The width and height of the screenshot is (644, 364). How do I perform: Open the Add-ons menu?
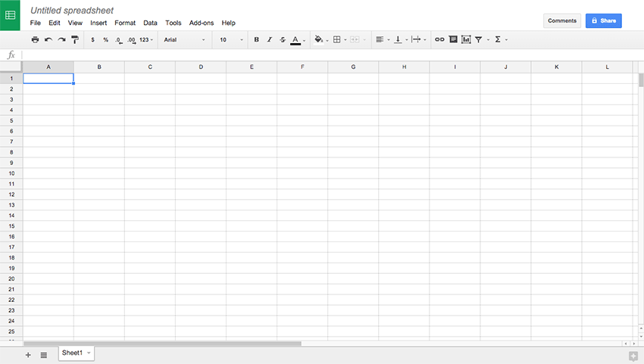tap(202, 23)
